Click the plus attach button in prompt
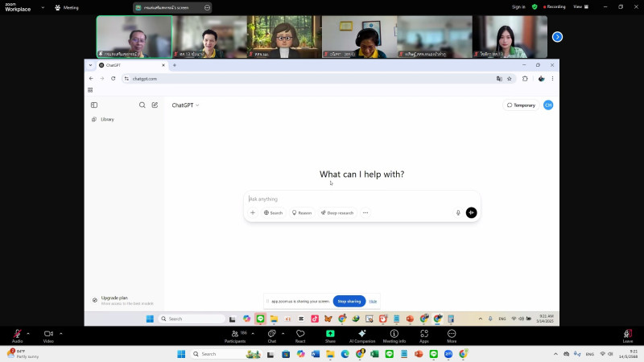644x362 pixels. [253, 212]
